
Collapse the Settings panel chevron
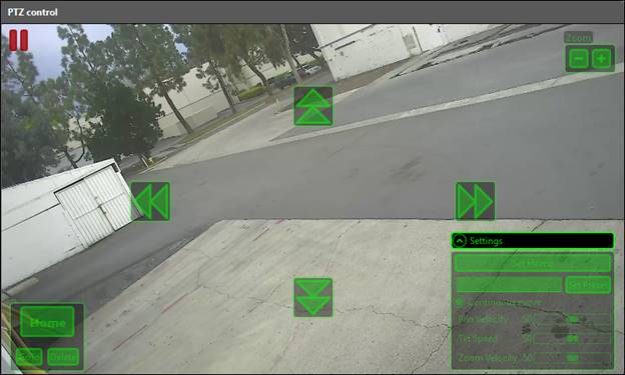[460, 241]
